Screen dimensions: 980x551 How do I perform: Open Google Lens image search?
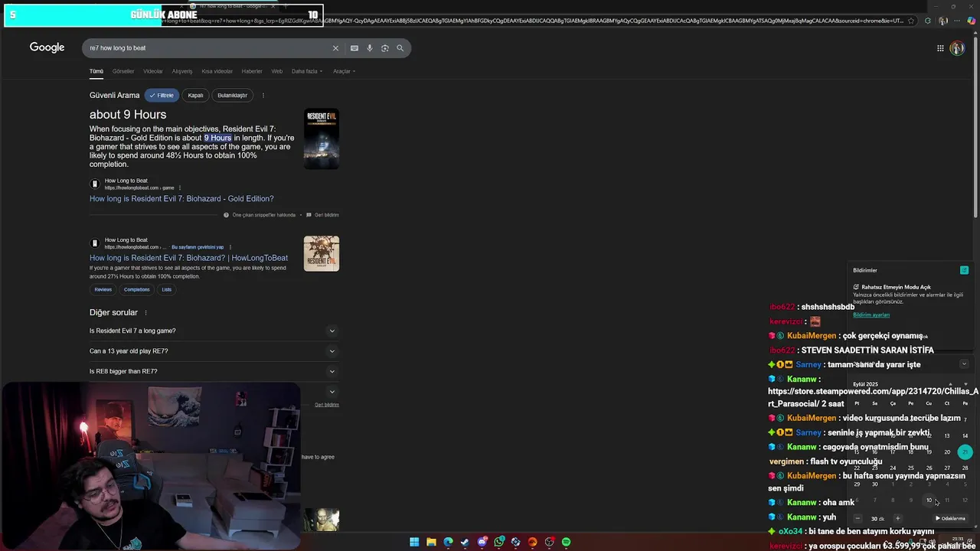click(x=385, y=48)
